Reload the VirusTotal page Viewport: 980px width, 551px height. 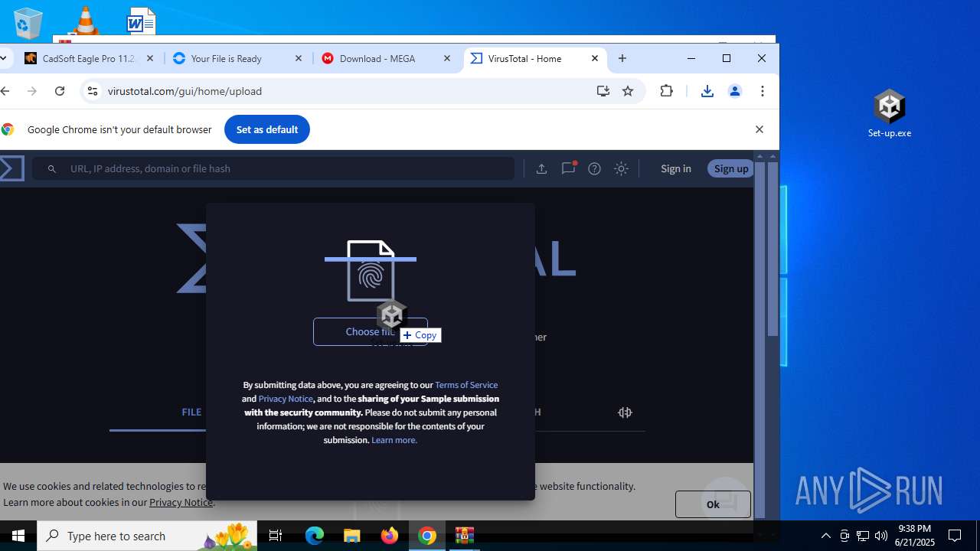pyautogui.click(x=60, y=91)
